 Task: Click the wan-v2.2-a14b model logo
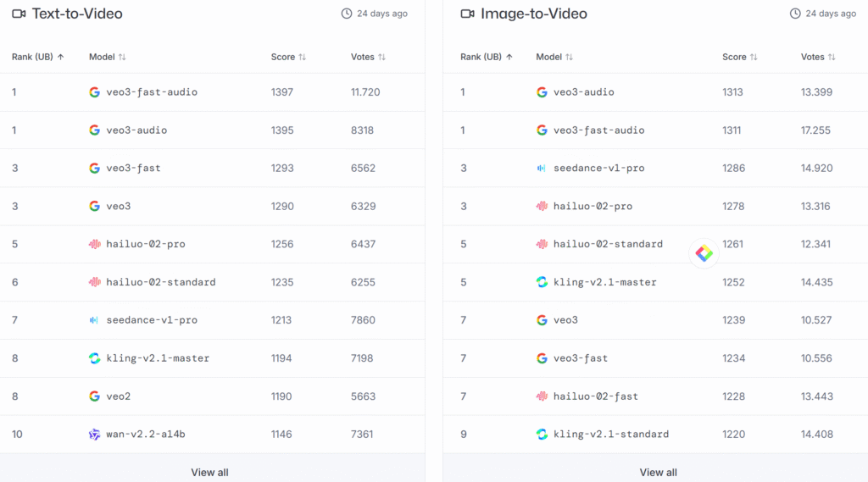(x=94, y=435)
